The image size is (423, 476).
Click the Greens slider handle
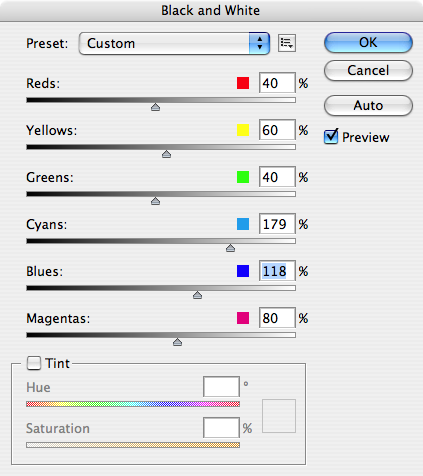[x=155, y=201]
